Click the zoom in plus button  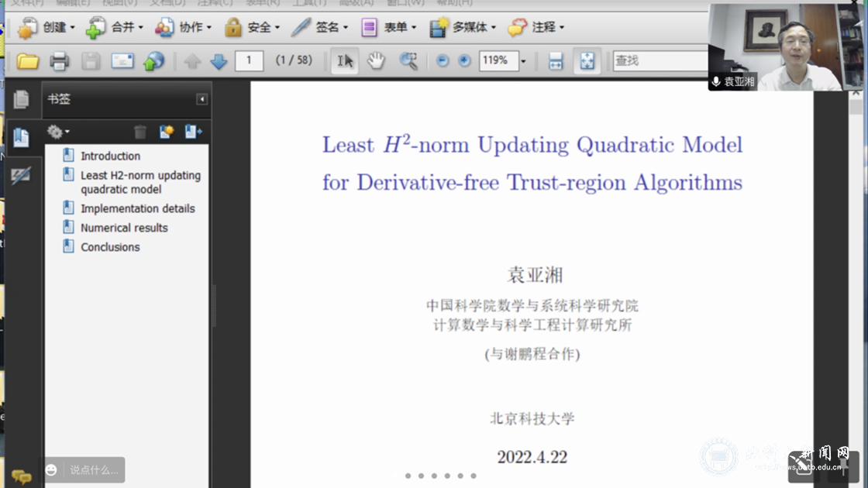(464, 61)
